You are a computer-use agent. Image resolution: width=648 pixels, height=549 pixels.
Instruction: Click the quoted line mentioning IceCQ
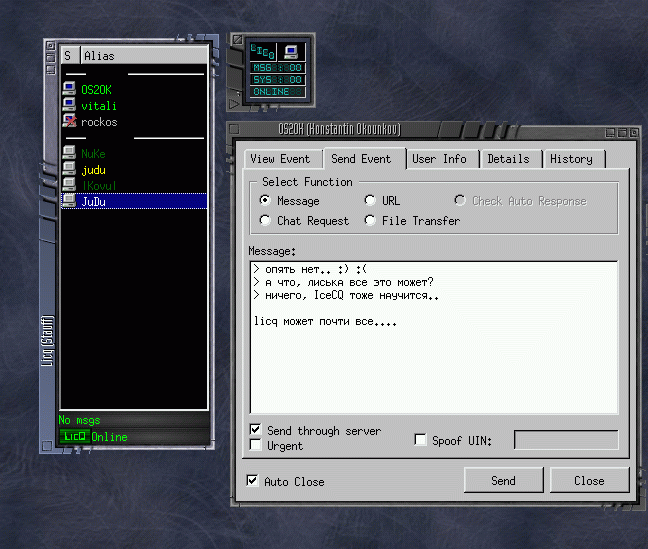coord(346,295)
